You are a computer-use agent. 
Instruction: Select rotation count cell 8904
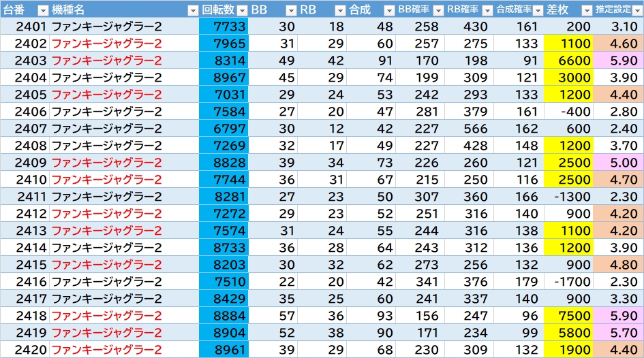coord(224,333)
